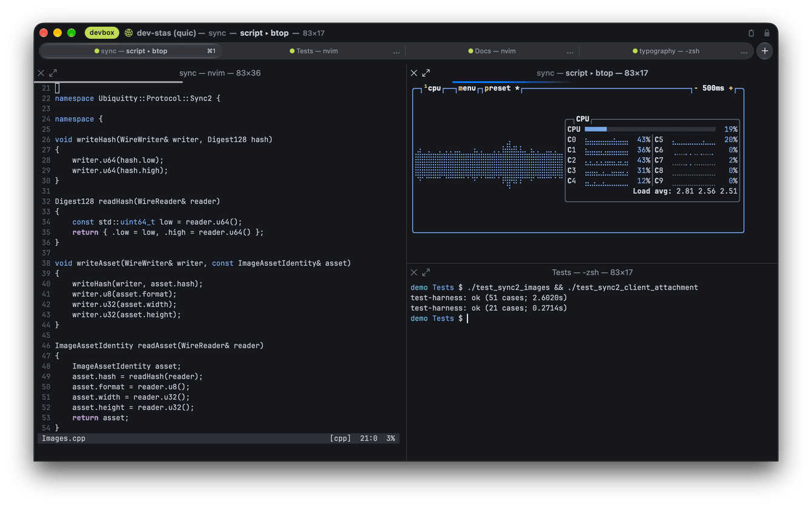Close the sync — script btop pane
The width and height of the screenshot is (812, 506).
click(414, 73)
